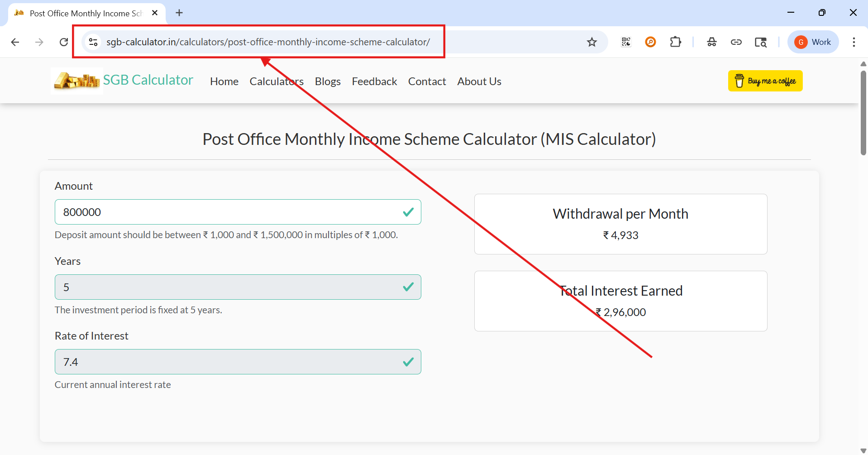Open the Work profile button
The image size is (868, 455).
point(813,42)
